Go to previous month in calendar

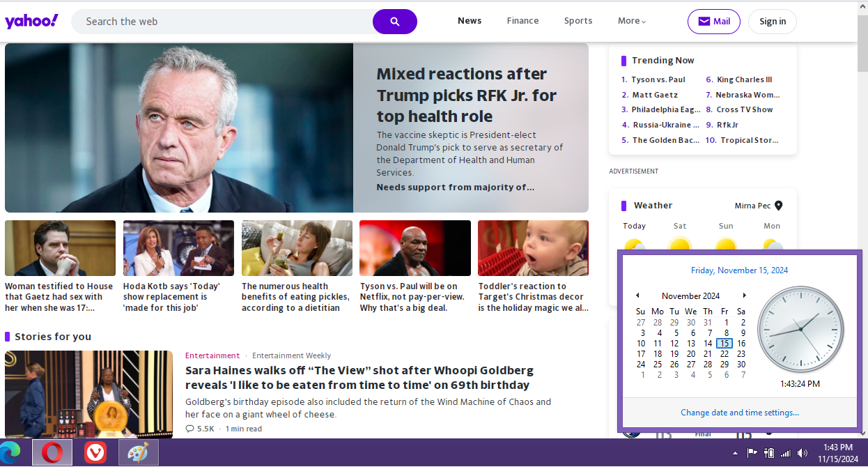coord(637,296)
